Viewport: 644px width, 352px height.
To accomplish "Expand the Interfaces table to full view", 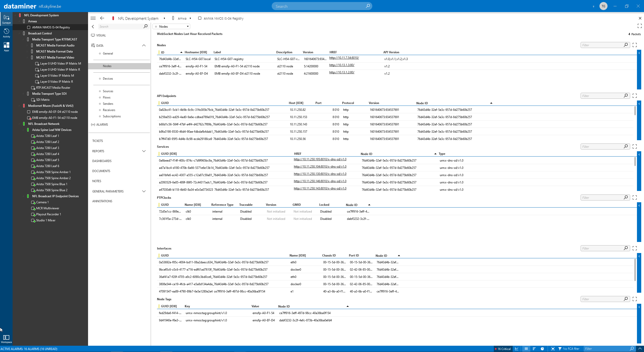I will [x=635, y=248].
